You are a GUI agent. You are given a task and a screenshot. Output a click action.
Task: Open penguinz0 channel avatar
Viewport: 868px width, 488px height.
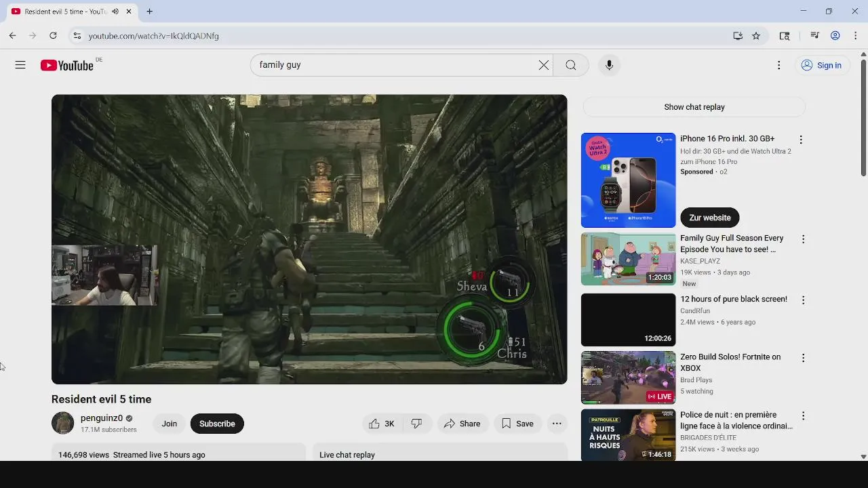(x=62, y=424)
